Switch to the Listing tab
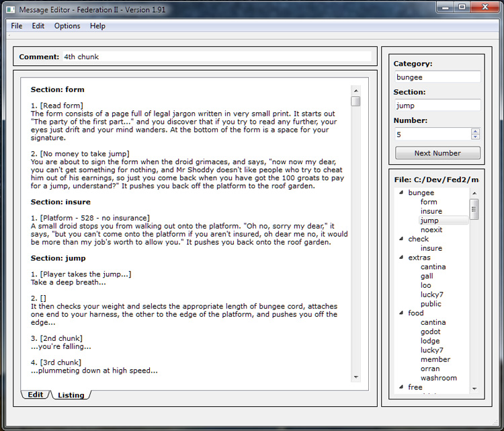Screen dimensions: 504x431 [x=71, y=395]
